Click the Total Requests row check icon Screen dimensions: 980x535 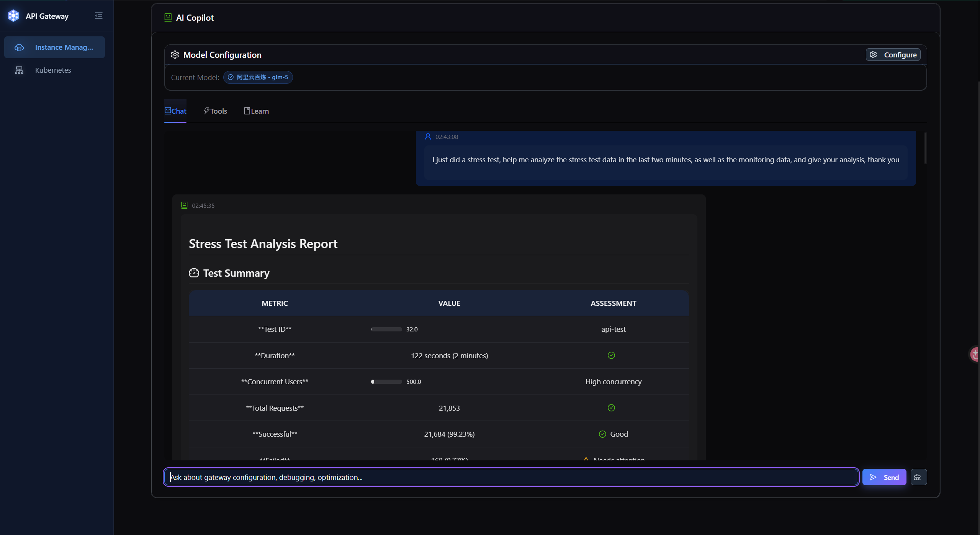[x=611, y=408]
